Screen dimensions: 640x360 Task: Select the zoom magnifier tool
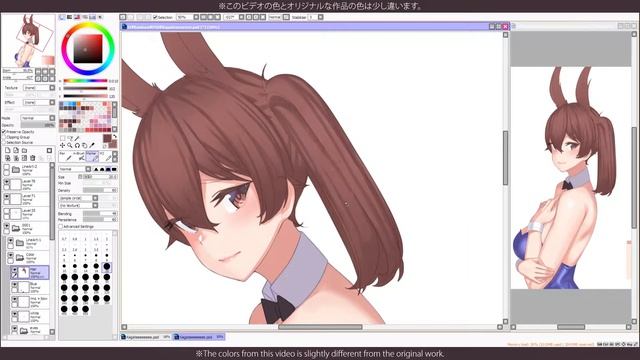70,145
